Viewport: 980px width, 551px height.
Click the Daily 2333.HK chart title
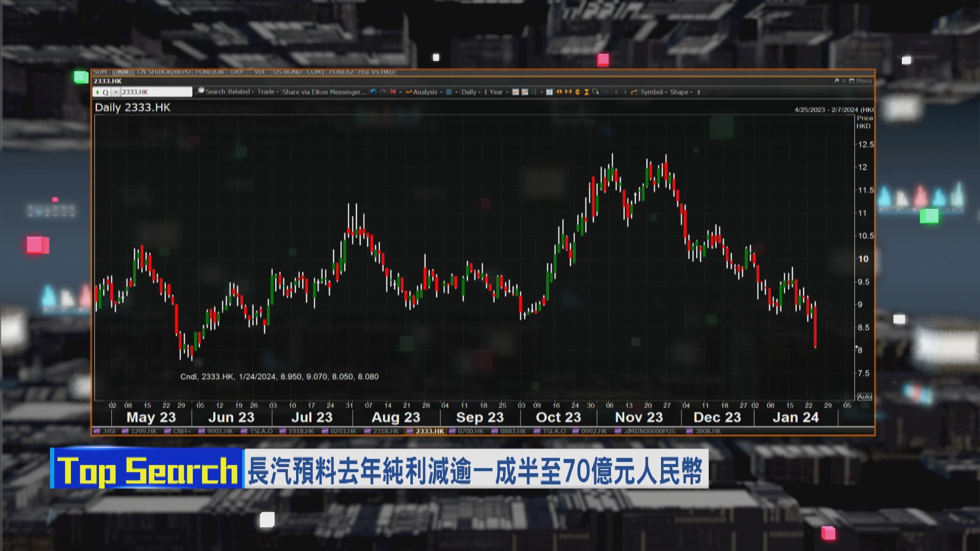(133, 108)
